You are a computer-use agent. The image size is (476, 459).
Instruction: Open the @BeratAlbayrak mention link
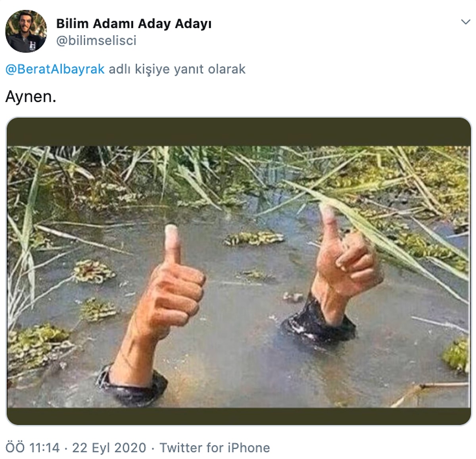pyautogui.click(x=55, y=69)
